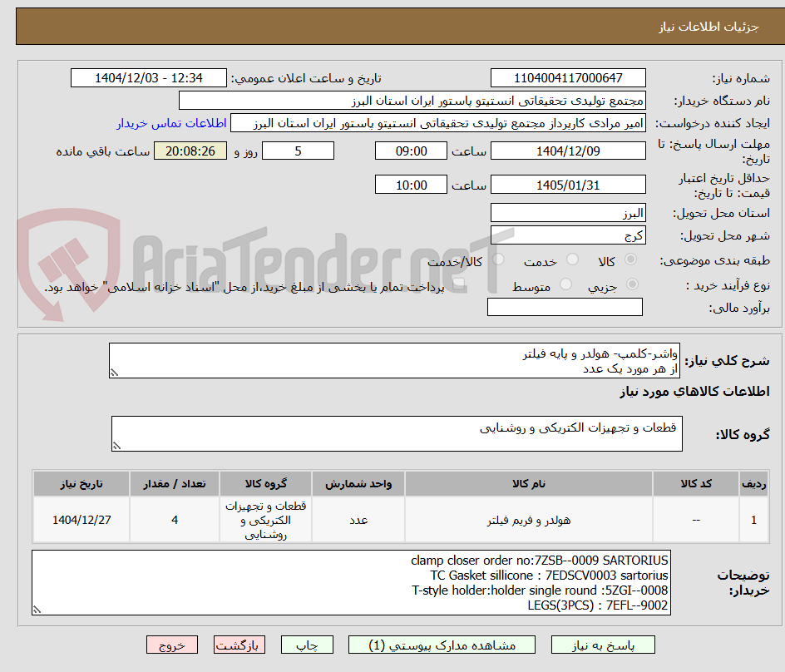Click the unit cell عدد
Screen dimensions: 785x672
(358, 521)
